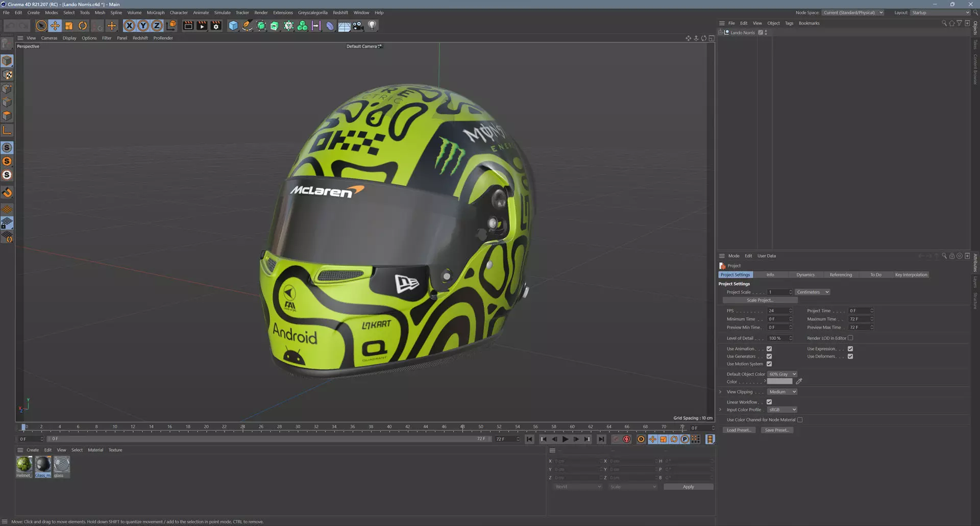Viewport: 980px width, 526px height.
Task: Enable Use Color Channel for Node Material
Action: click(800, 420)
